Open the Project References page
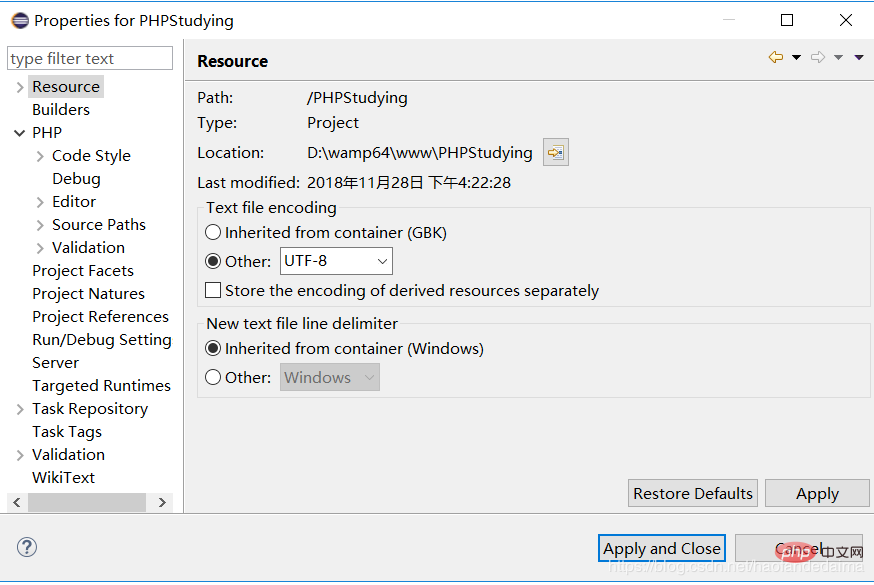 pos(100,316)
